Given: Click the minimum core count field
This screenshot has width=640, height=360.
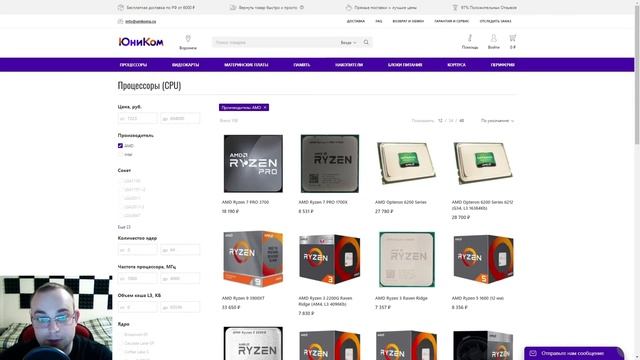Looking at the screenshot, I should tap(138, 250).
